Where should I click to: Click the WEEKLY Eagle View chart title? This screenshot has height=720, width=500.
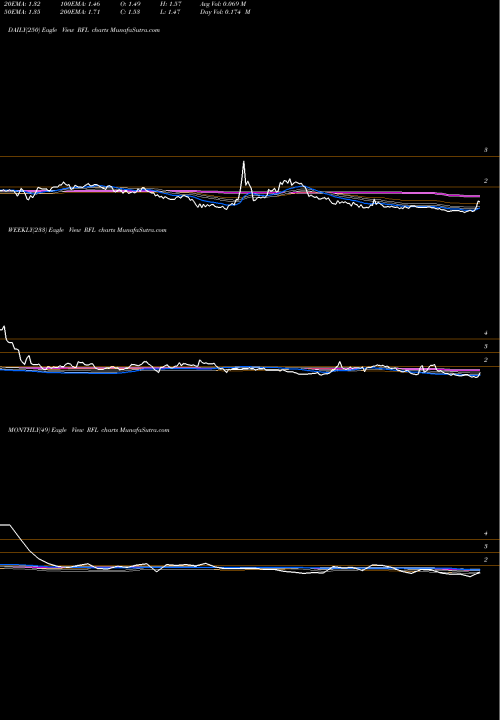tap(87, 230)
